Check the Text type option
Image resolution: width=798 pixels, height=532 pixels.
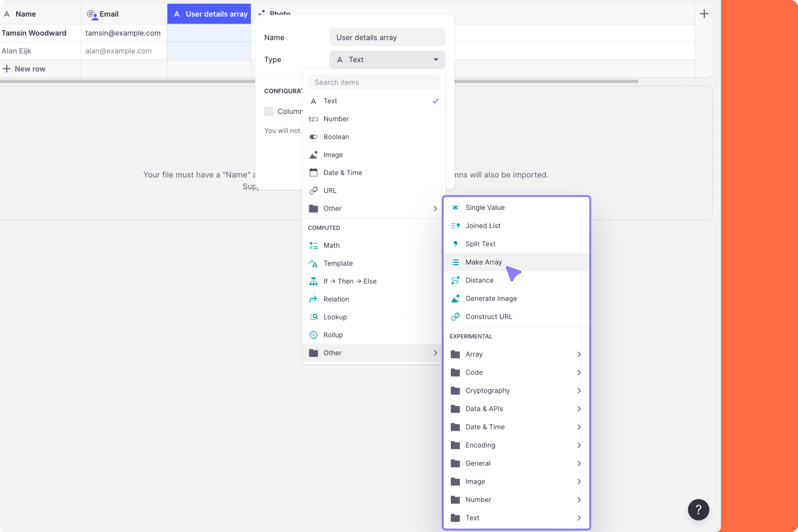pos(330,101)
